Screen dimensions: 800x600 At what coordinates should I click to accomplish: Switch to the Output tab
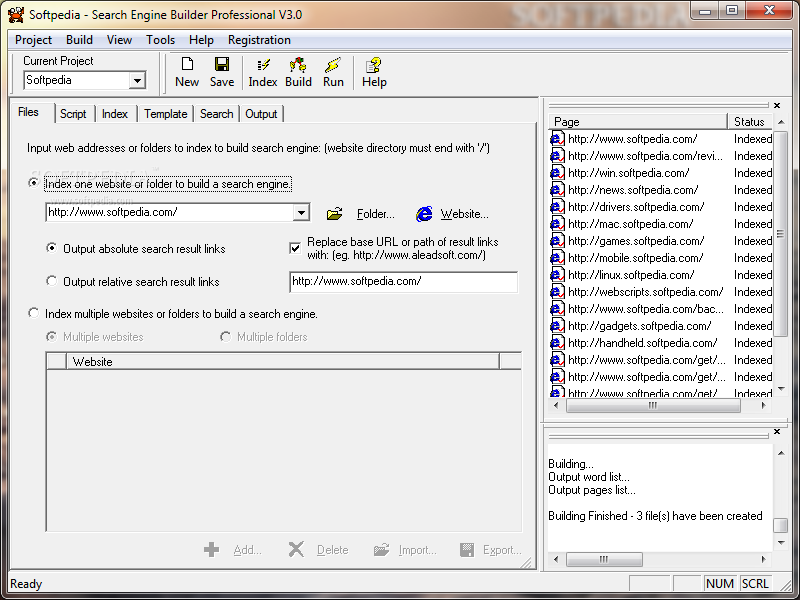(261, 114)
